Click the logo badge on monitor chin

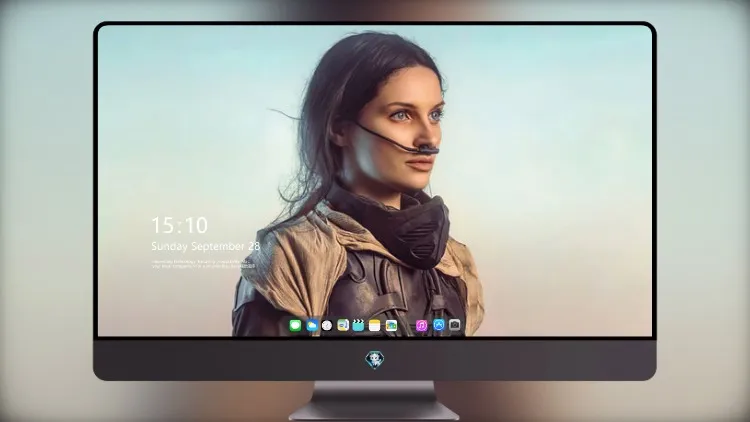[375, 360]
